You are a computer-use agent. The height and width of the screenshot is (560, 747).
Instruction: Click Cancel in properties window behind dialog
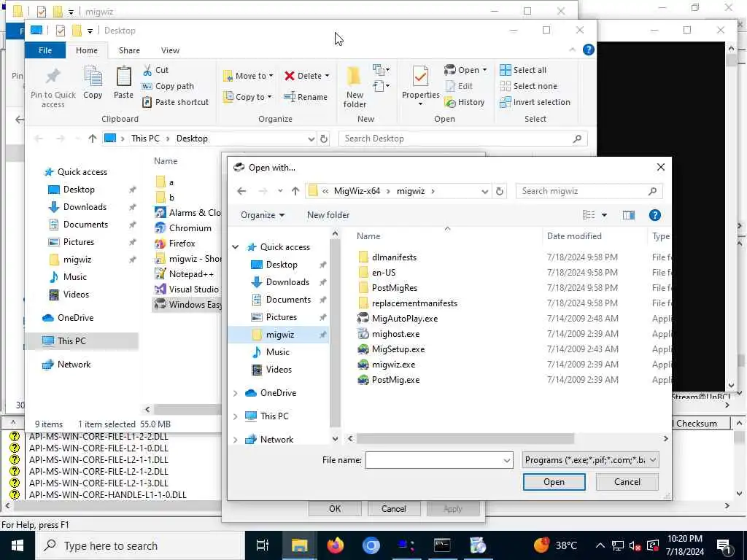[393, 508]
